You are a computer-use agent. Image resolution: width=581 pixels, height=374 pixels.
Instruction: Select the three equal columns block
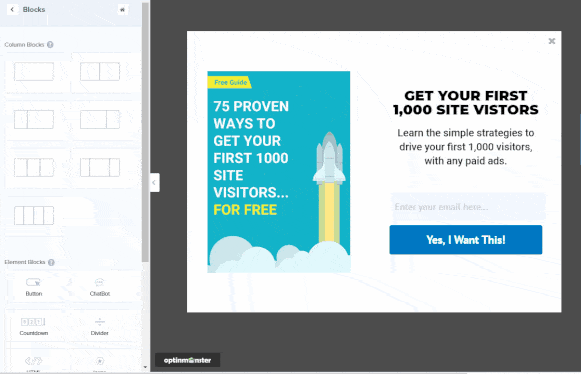34,167
